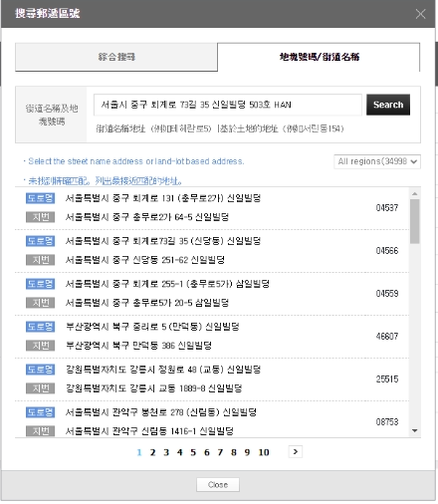Select the gray 지번 badge for postal code 25515
The width and height of the screenshot is (438, 504).
(40, 388)
